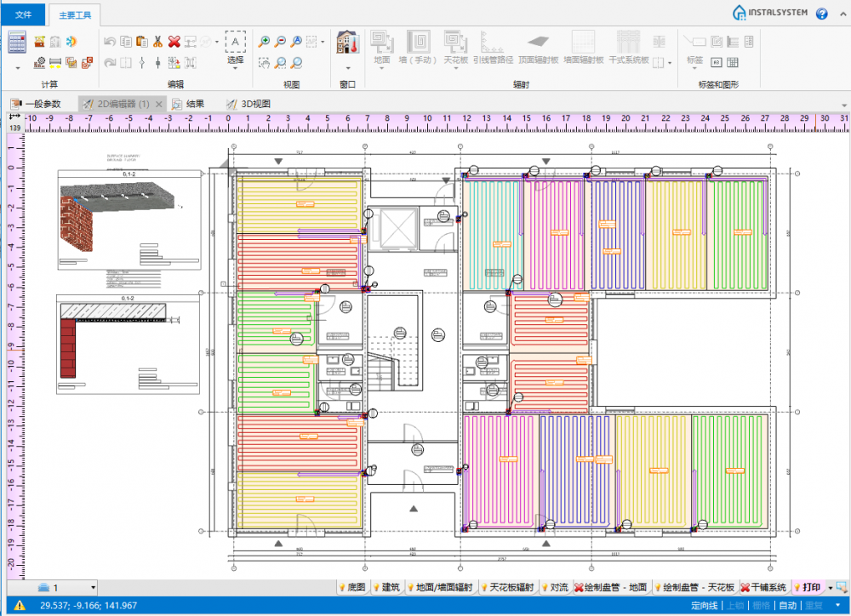Viewport: 851px width, 616px height.
Task: Toggle the 绘制盘管 - 地面 layer
Action: pyautogui.click(x=610, y=587)
